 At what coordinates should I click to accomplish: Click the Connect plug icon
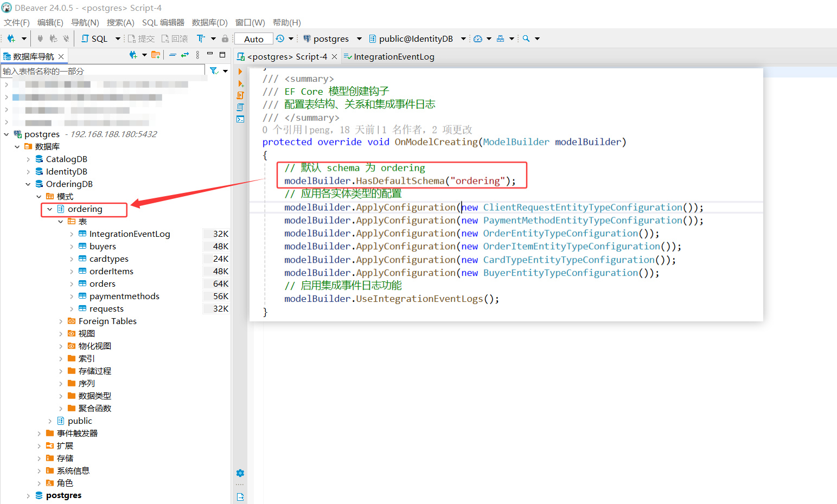point(40,38)
